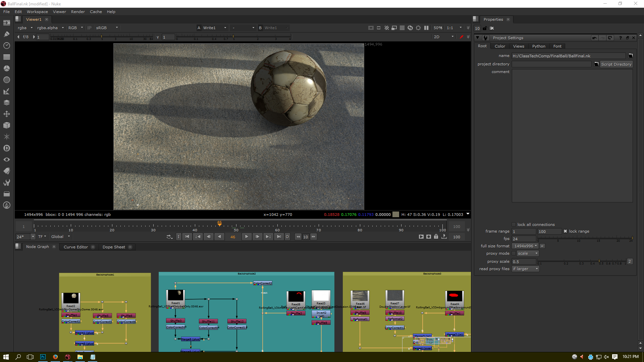Enable the lock all connections checkbox

[x=514, y=225]
